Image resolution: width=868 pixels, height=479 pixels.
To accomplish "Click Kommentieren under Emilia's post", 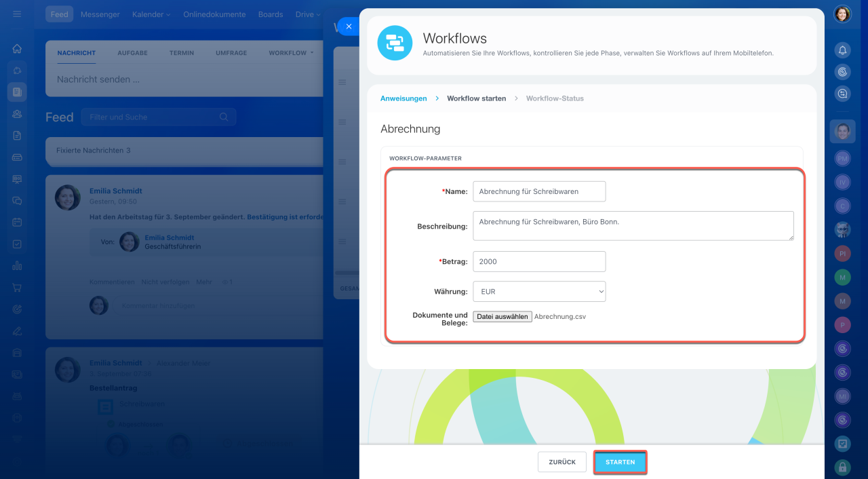I will pyautogui.click(x=112, y=282).
